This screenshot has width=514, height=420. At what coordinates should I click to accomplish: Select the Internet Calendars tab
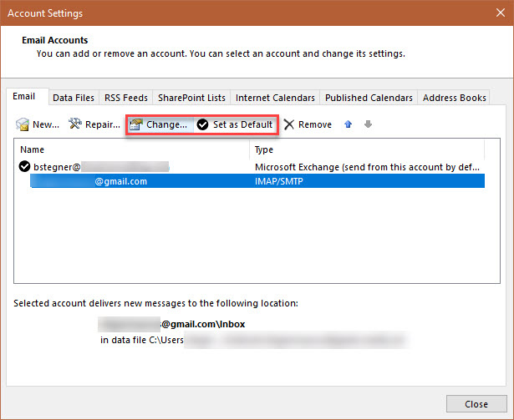pyautogui.click(x=275, y=98)
